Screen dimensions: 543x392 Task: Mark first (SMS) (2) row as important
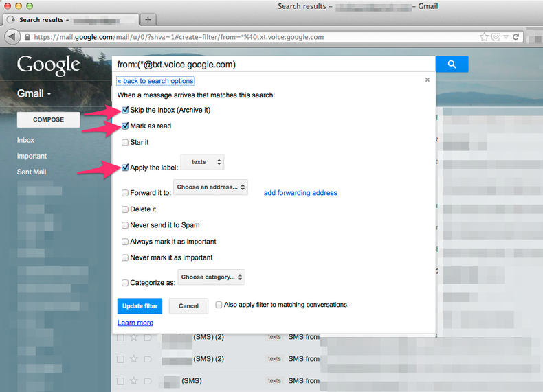coord(148,337)
